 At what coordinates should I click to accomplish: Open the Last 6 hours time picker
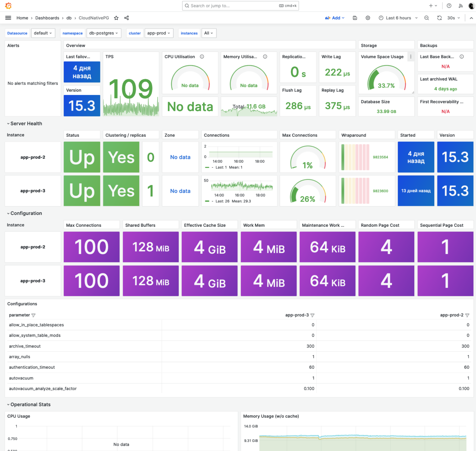(398, 18)
